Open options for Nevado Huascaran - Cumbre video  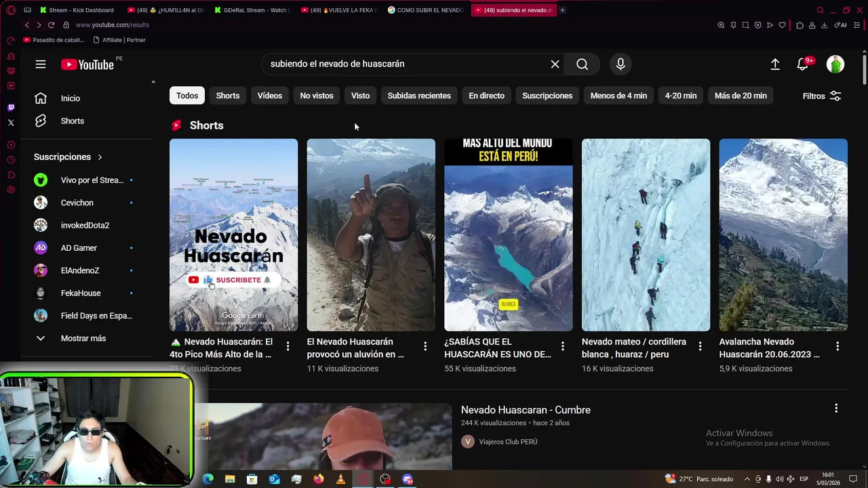[836, 408]
